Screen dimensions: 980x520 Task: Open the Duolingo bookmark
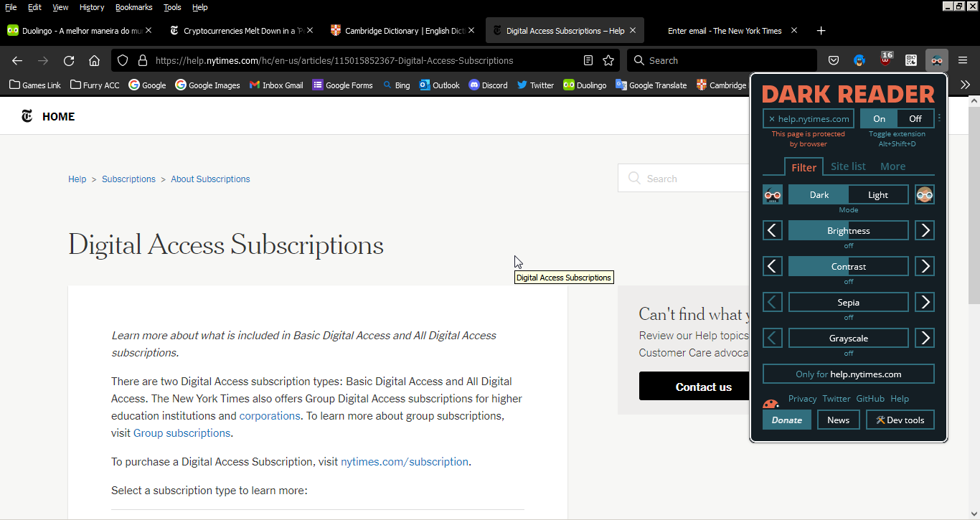[585, 85]
